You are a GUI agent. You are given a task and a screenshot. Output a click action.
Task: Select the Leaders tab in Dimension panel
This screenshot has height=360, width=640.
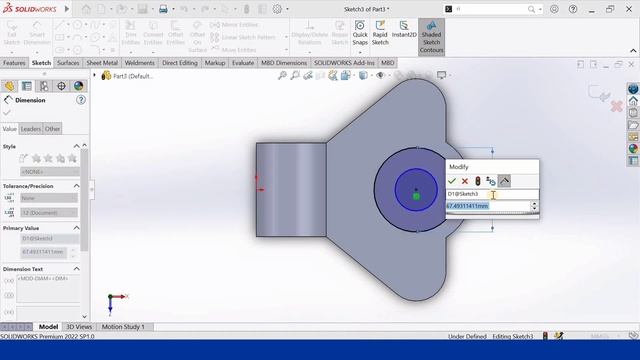point(31,129)
